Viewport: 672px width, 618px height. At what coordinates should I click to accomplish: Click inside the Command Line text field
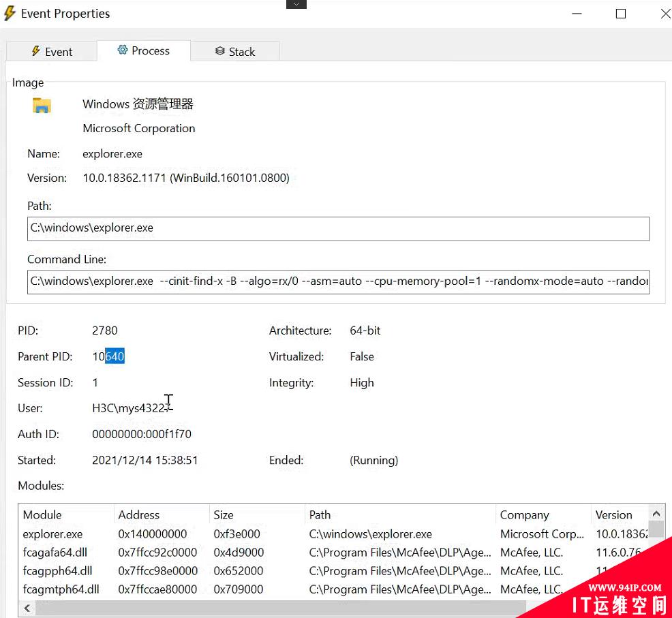tap(338, 281)
